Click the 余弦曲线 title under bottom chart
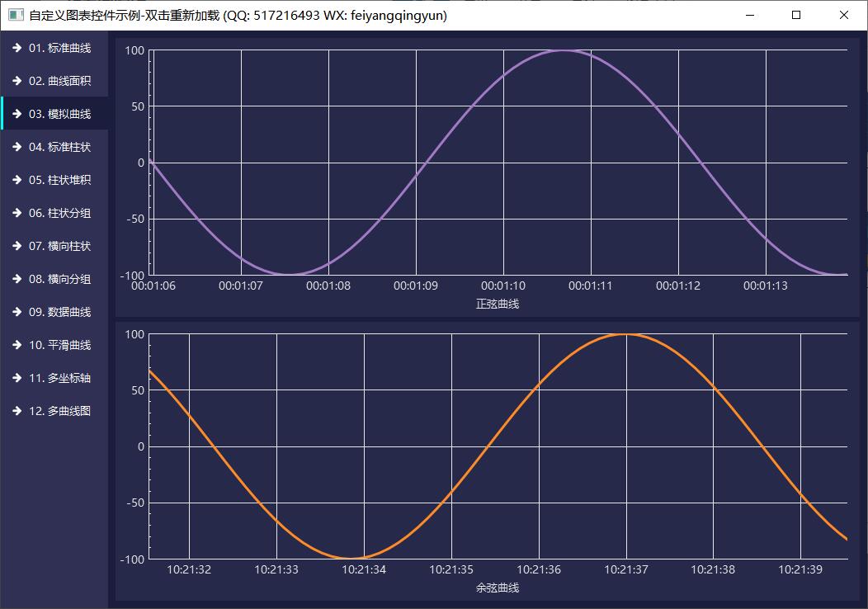The height and width of the screenshot is (609, 868). point(498,588)
